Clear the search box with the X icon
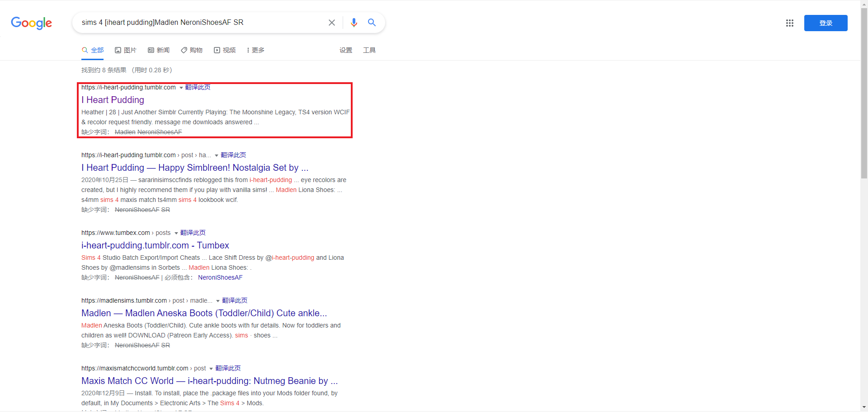This screenshot has width=868, height=412. [332, 23]
